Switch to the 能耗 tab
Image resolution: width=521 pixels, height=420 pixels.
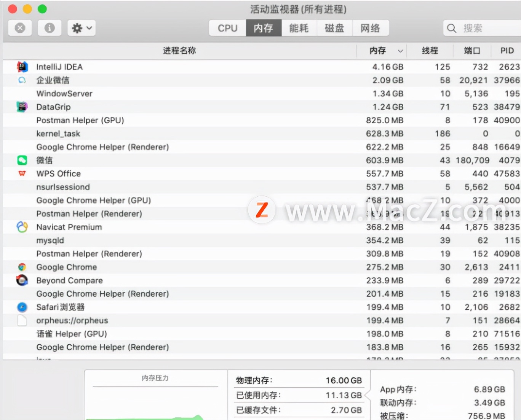point(299,27)
